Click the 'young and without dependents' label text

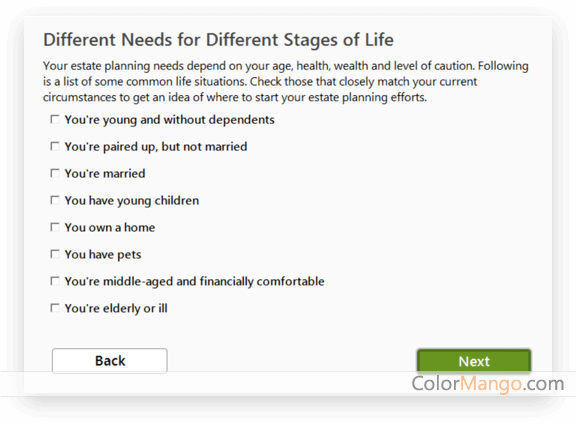tap(170, 120)
